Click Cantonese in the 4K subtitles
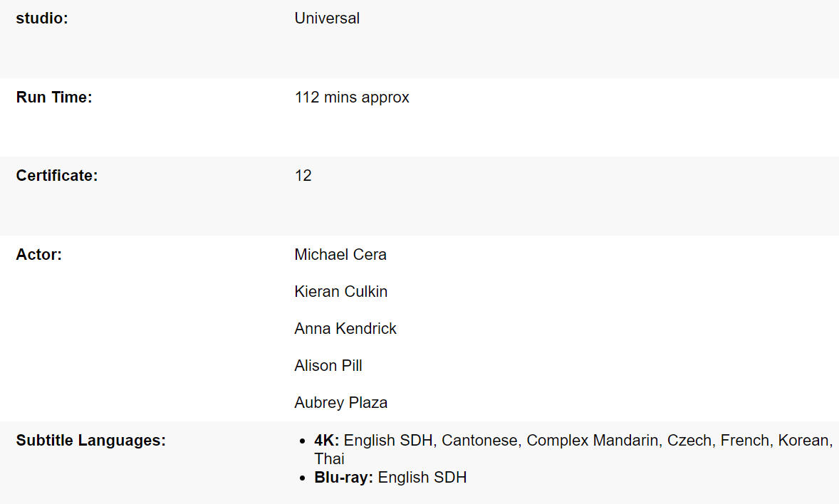839x504 pixels. pos(479,441)
